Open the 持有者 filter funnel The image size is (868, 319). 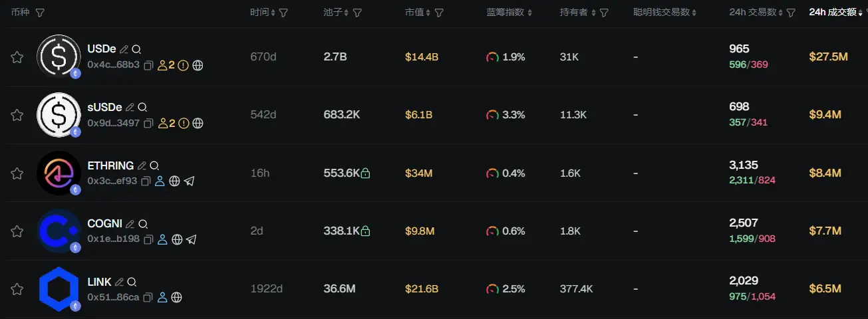coord(604,13)
